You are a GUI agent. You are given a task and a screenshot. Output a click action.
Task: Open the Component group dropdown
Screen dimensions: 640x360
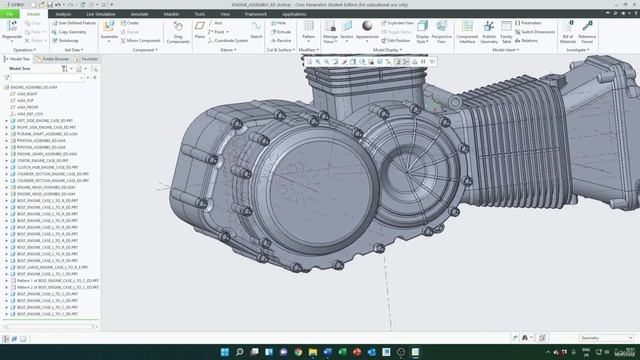[x=145, y=50]
